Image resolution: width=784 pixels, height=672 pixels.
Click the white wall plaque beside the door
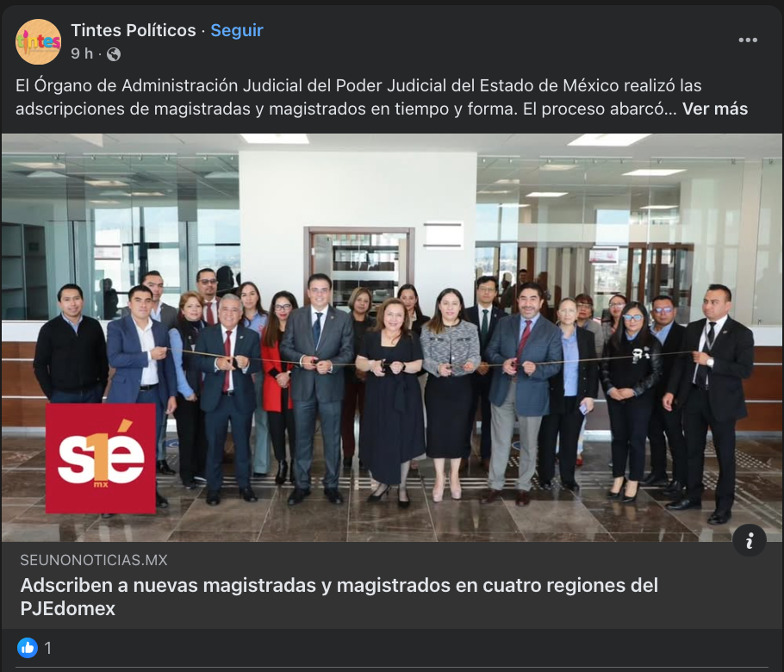(444, 235)
